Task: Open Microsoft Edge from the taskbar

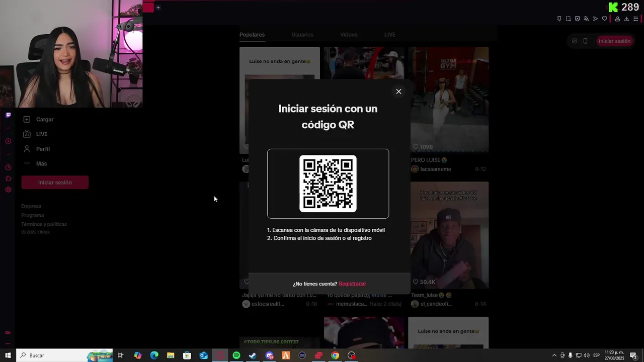Action: [154, 355]
